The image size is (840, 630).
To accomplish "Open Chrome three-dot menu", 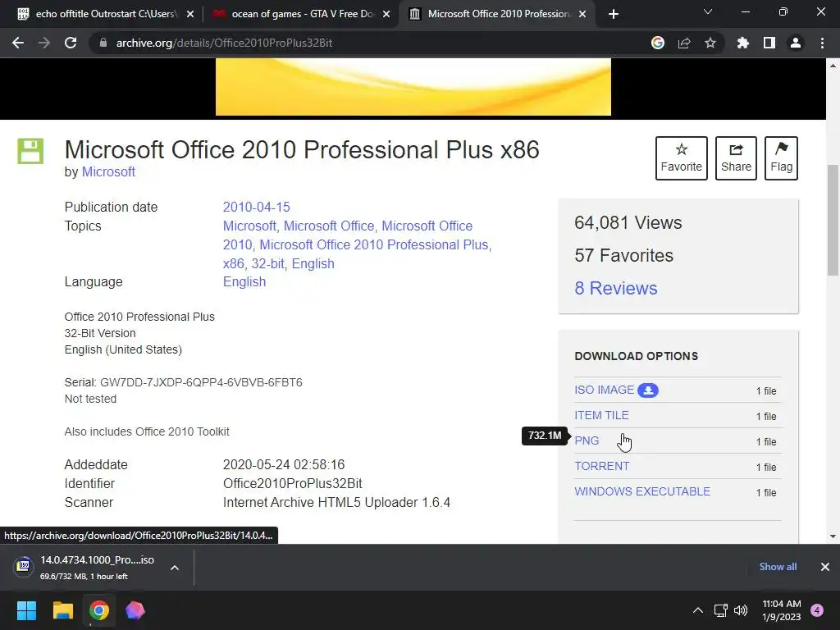I will tap(822, 43).
